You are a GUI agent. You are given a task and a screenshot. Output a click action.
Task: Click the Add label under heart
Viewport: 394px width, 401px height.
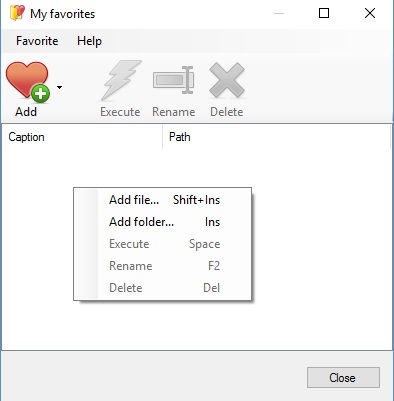point(26,112)
